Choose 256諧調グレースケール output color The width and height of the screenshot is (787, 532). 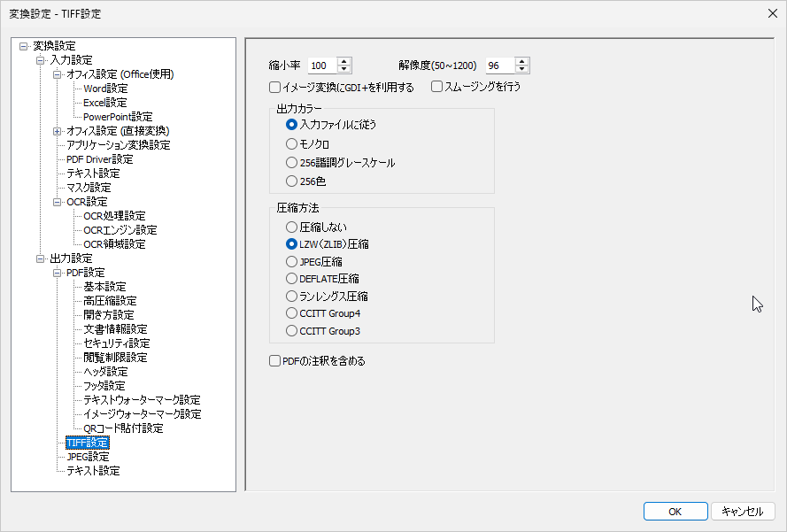(292, 163)
